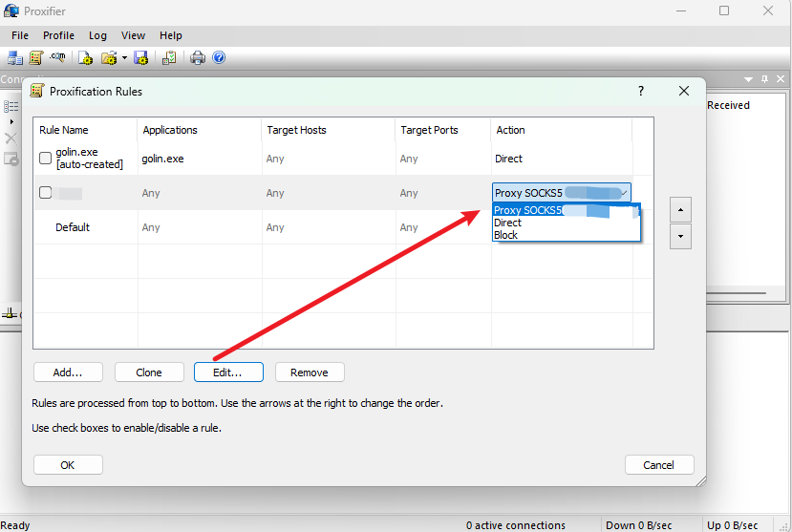Open Proxification Rules toolbar scroll icon
The image size is (792, 532).
click(36, 58)
